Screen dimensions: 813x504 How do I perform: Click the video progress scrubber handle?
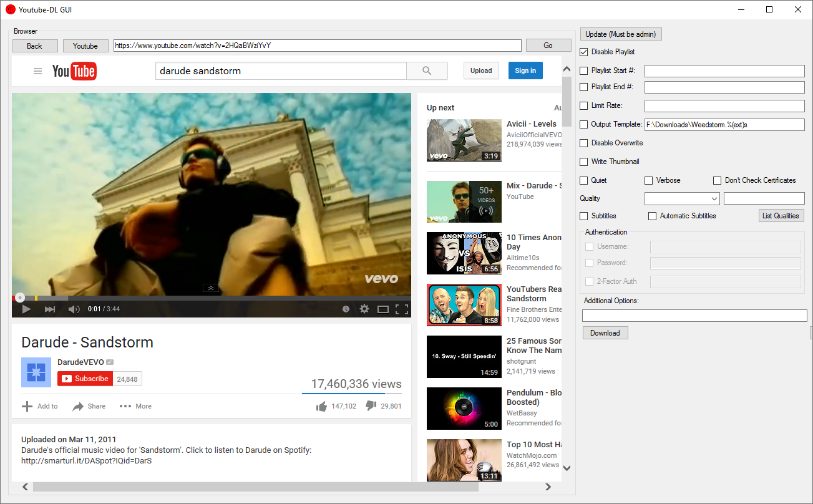(20, 298)
